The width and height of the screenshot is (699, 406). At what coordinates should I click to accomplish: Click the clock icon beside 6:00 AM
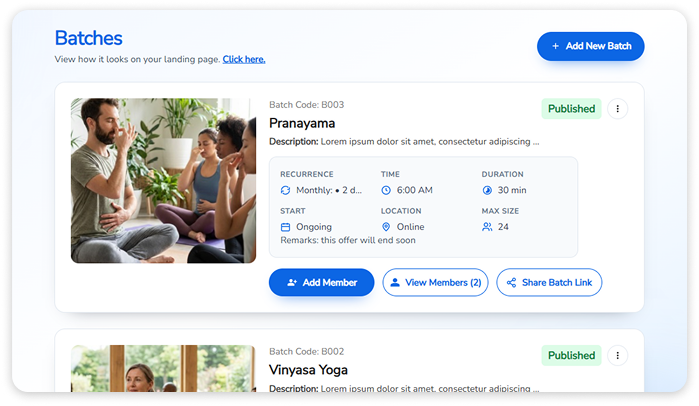[x=386, y=190]
